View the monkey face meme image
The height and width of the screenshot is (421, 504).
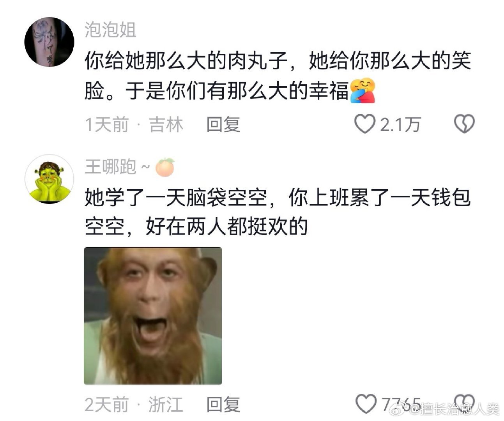153,316
